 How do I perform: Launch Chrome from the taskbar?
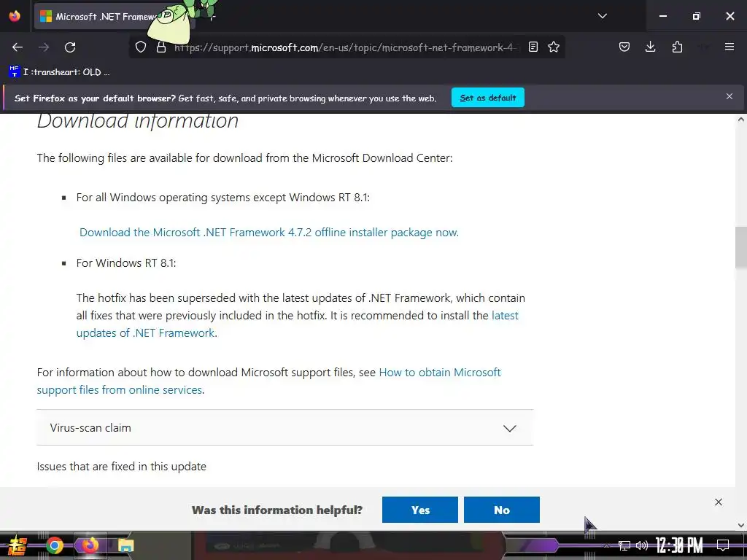tap(55, 545)
